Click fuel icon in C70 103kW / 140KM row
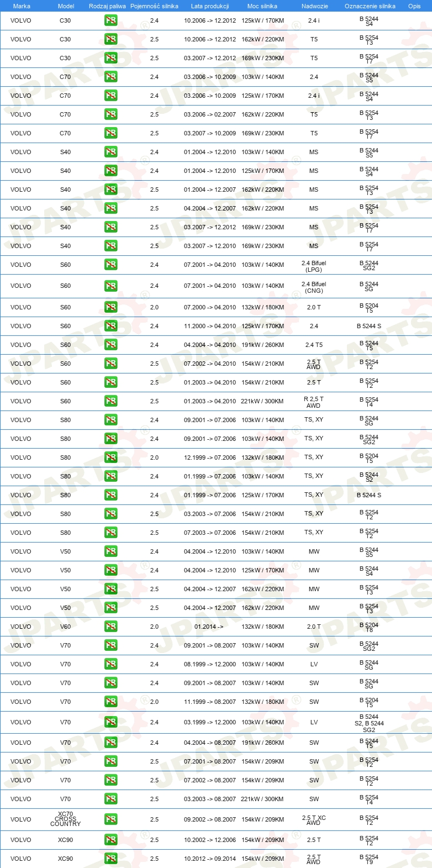The height and width of the screenshot is (868, 432). (110, 77)
